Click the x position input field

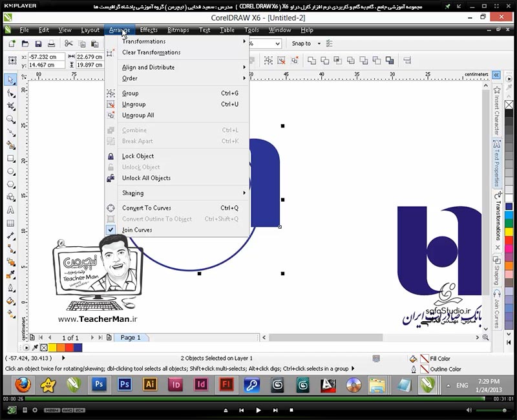[x=46, y=57]
